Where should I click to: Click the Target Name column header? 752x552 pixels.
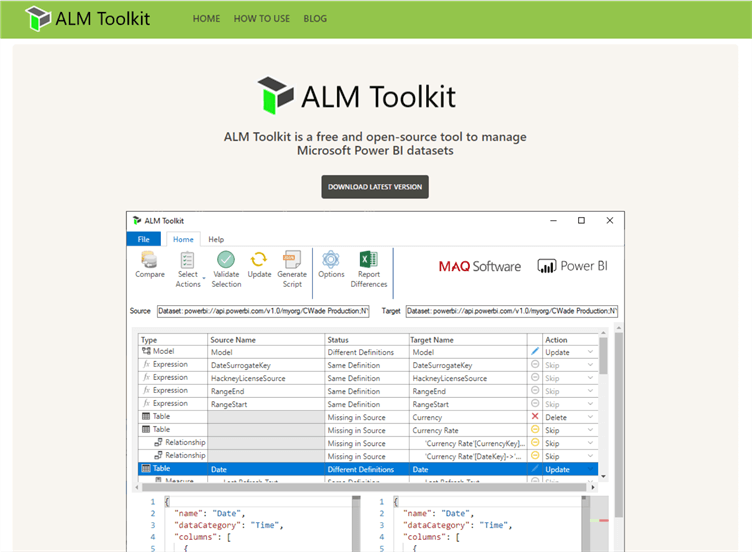468,340
